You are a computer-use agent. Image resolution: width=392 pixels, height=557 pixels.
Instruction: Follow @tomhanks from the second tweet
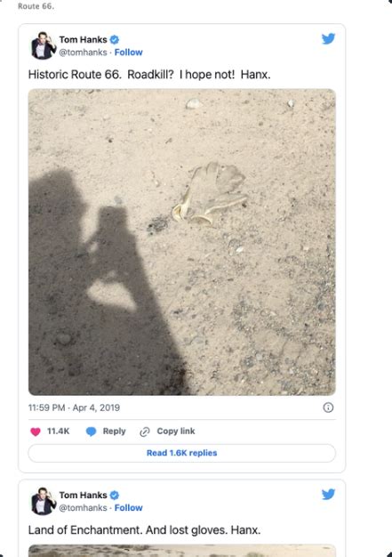(x=128, y=508)
